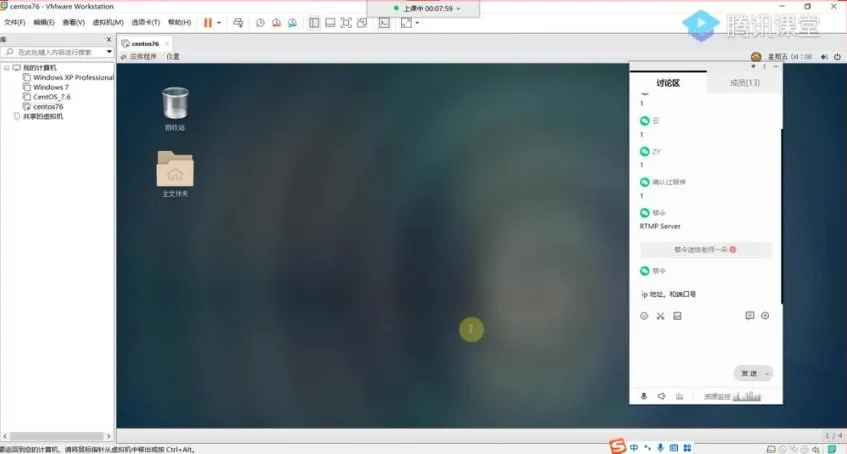
Task: Switch to the 成员(13) tab
Action: coord(744,83)
